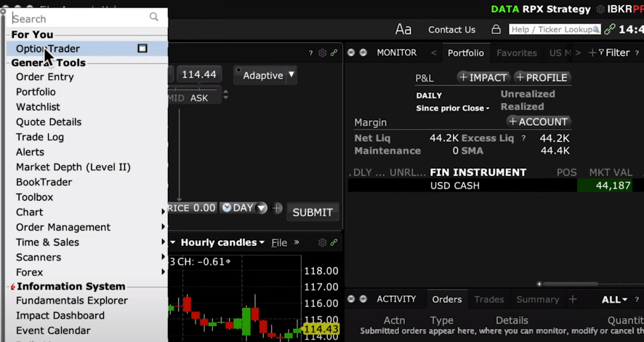Image resolution: width=644 pixels, height=342 pixels.
Task: Open chart panel settings gear
Action: tap(323, 242)
